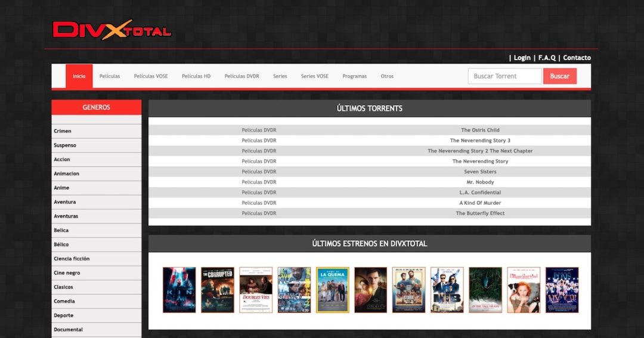Image resolution: width=644 pixels, height=338 pixels.
Task: Open The Osiris Child torrent
Action: (480, 130)
